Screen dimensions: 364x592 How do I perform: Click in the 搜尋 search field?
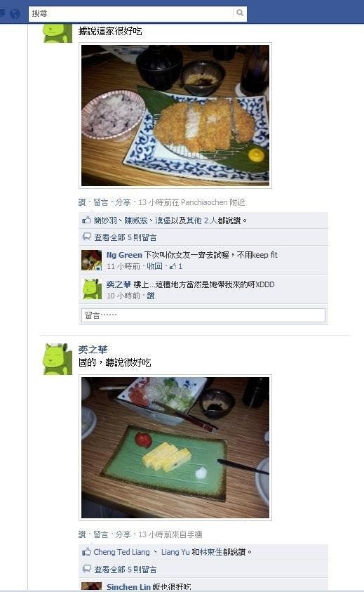130,13
